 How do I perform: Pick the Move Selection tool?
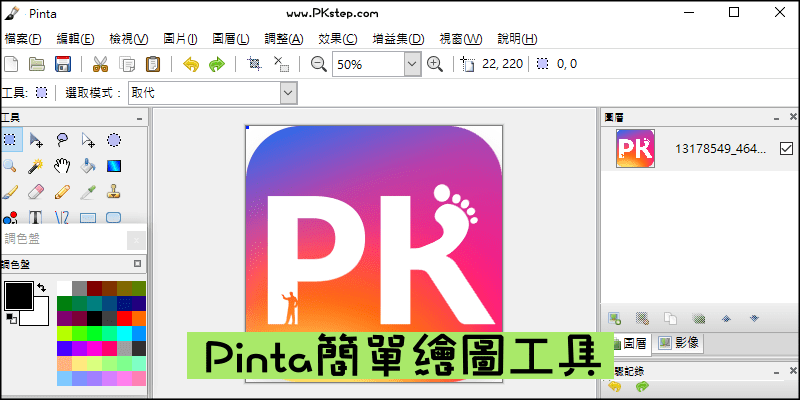click(88, 139)
